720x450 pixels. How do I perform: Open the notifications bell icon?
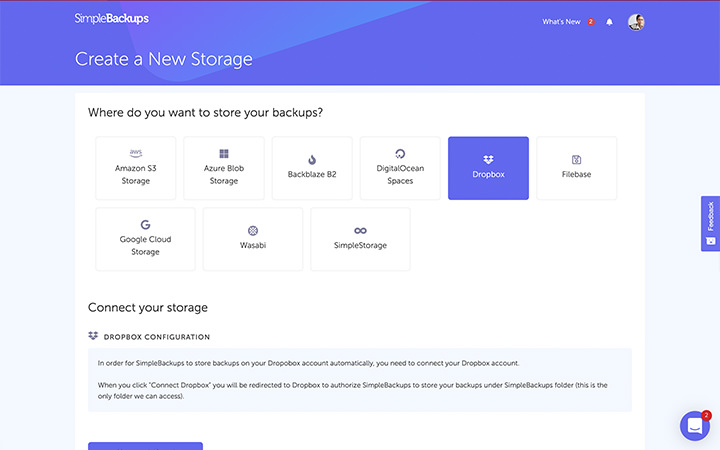point(609,22)
